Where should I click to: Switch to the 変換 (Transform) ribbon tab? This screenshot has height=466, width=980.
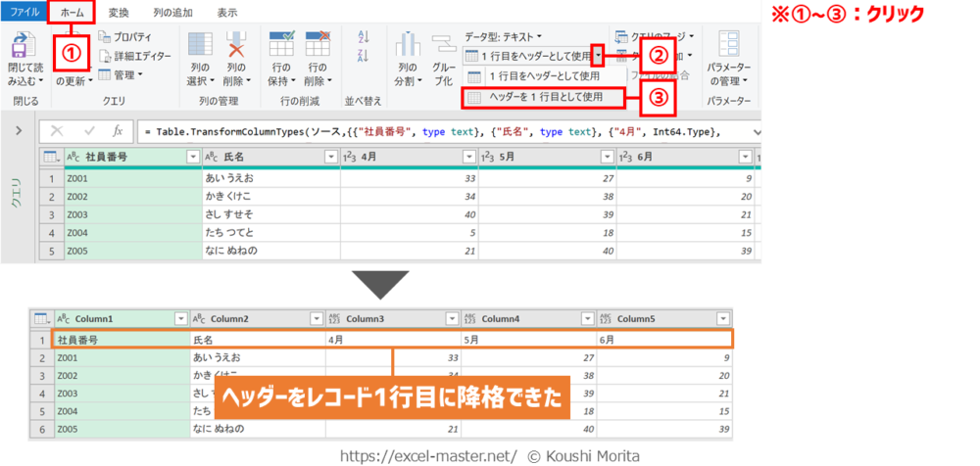[x=119, y=13]
